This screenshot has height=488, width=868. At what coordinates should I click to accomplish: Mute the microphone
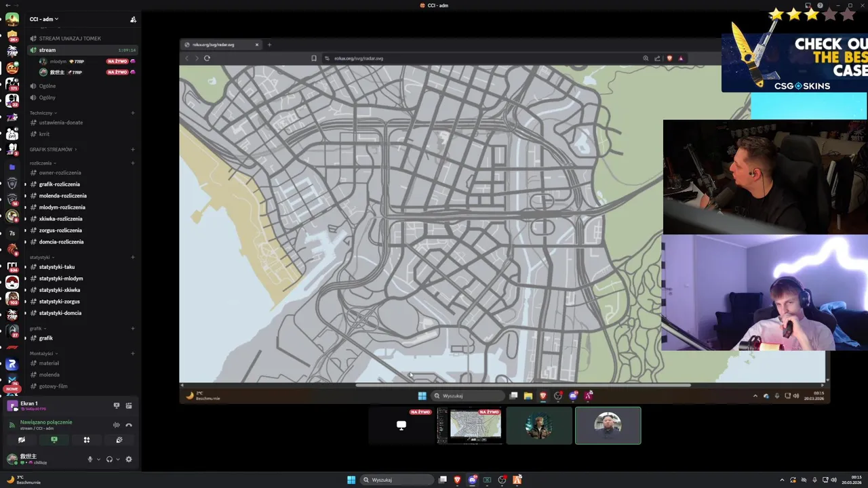pyautogui.click(x=90, y=459)
